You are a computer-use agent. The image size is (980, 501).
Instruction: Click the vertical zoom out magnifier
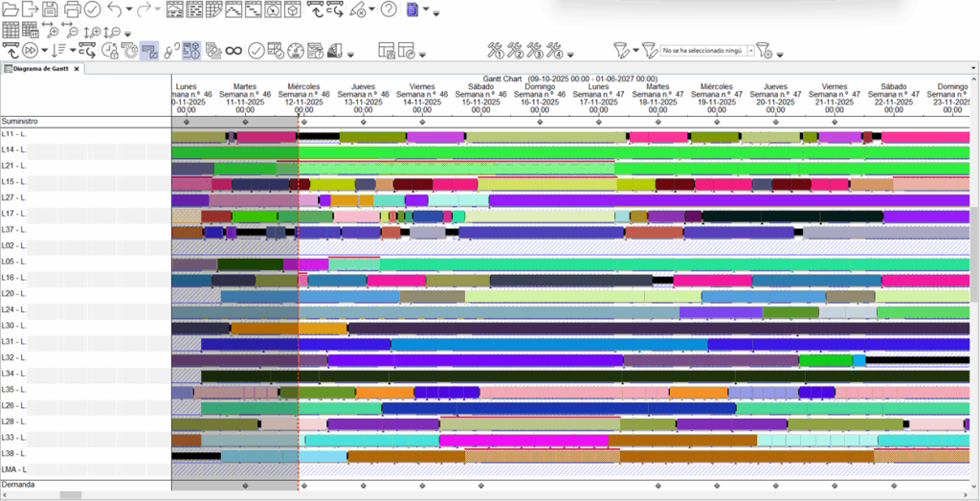[x=113, y=32]
